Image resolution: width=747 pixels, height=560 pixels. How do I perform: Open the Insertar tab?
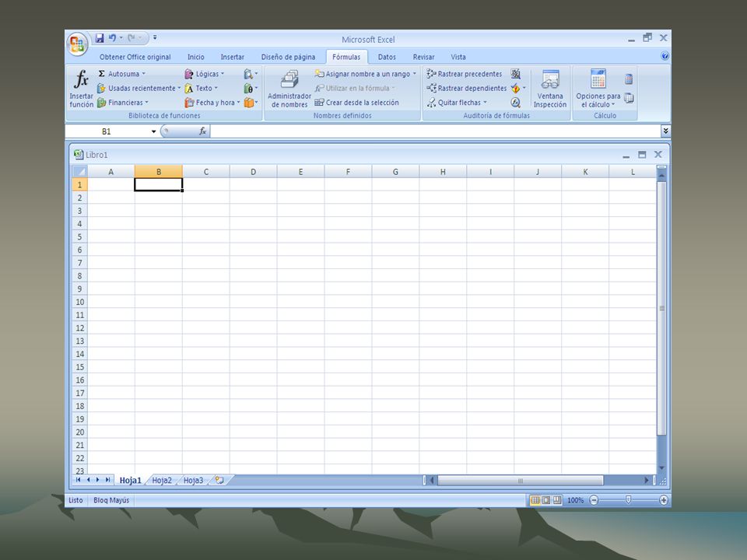click(x=232, y=57)
